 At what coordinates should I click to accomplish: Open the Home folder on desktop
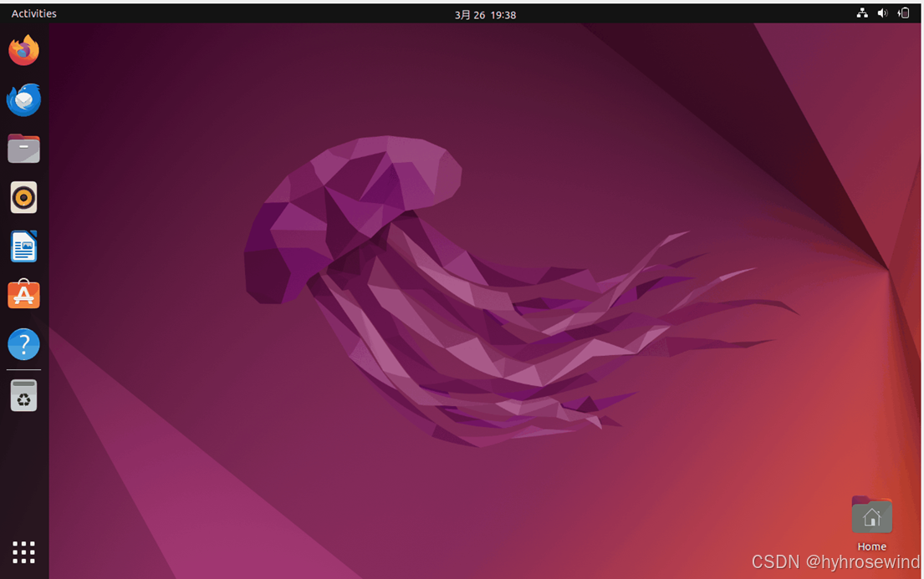[x=871, y=515]
